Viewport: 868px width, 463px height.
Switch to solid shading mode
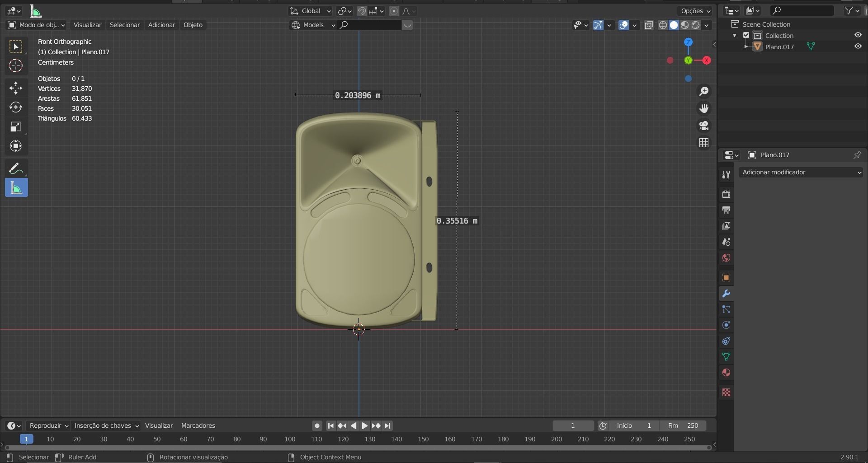[x=674, y=25]
